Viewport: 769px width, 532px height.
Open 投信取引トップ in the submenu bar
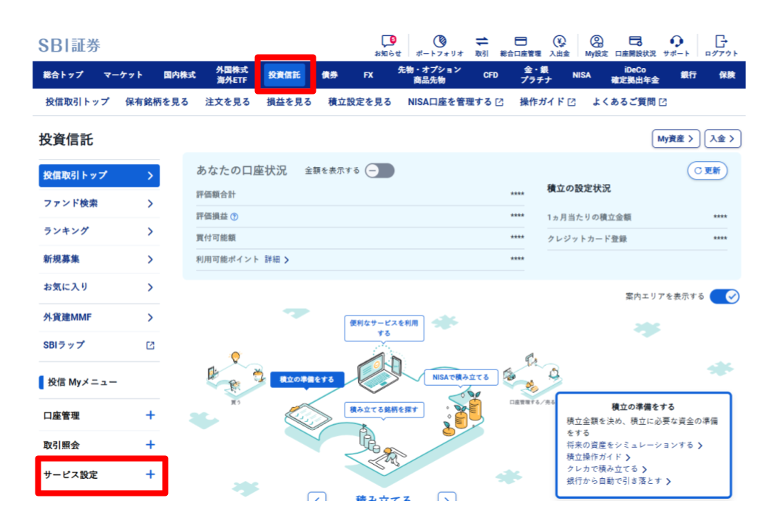pyautogui.click(x=77, y=101)
